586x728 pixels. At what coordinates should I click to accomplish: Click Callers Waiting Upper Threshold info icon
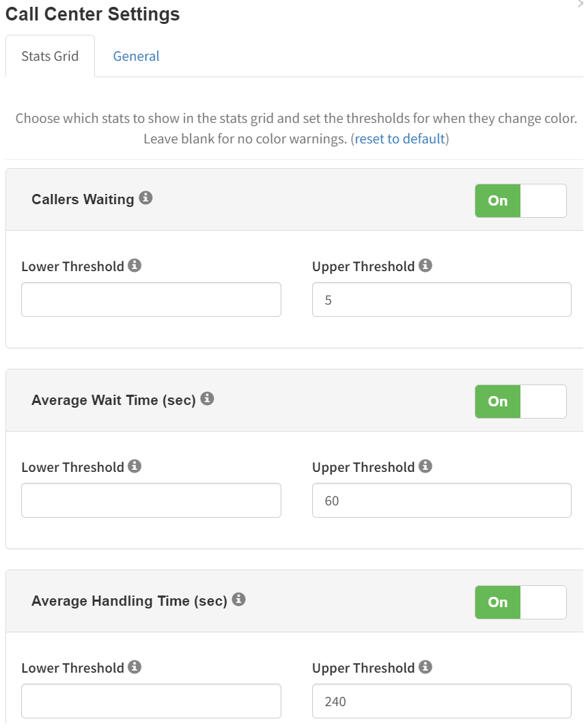coord(425,265)
